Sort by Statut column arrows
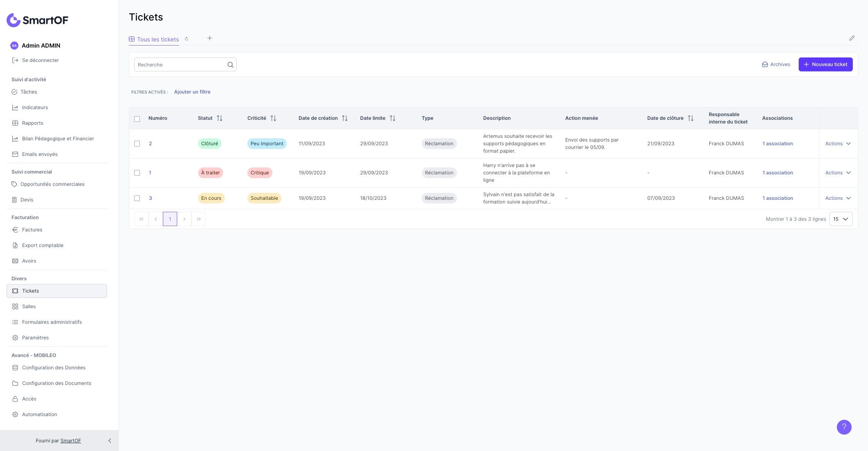Viewport: 868px width, 451px height. click(219, 118)
